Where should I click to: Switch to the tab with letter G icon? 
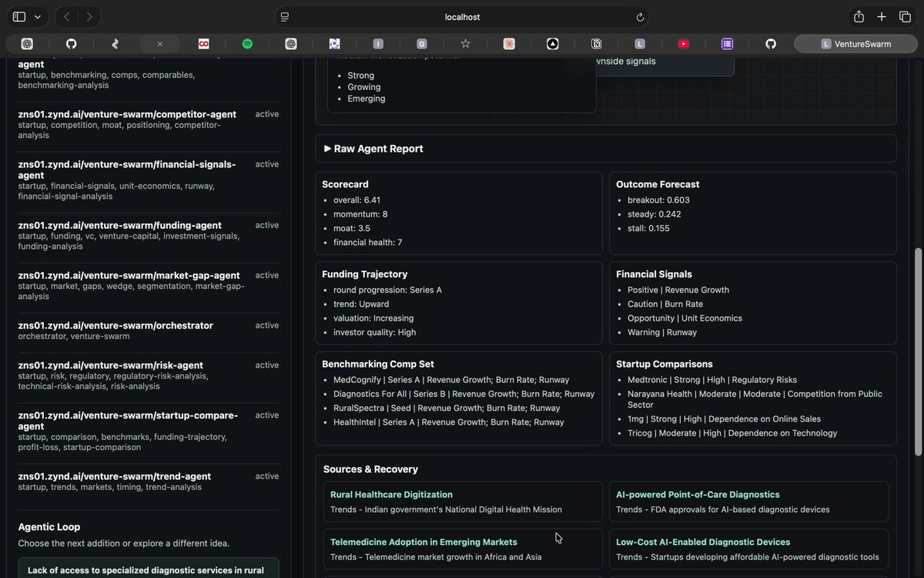pos(422,44)
